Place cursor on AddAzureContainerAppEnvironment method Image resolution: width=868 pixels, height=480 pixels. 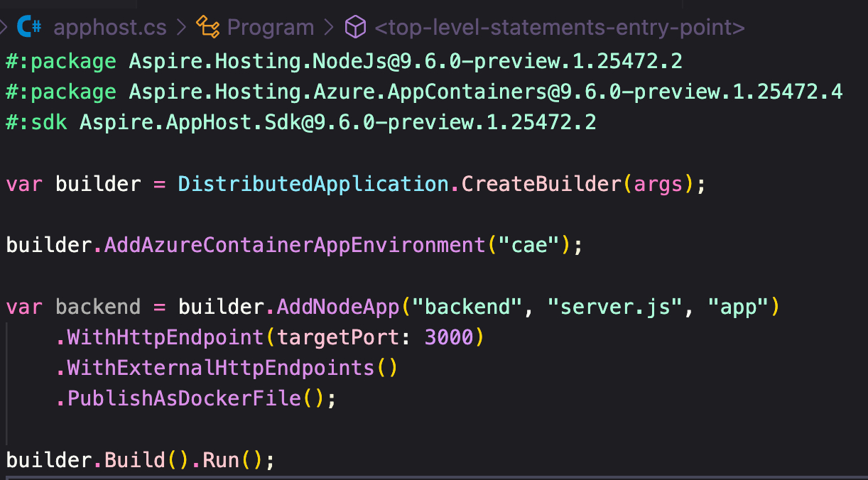click(x=294, y=246)
